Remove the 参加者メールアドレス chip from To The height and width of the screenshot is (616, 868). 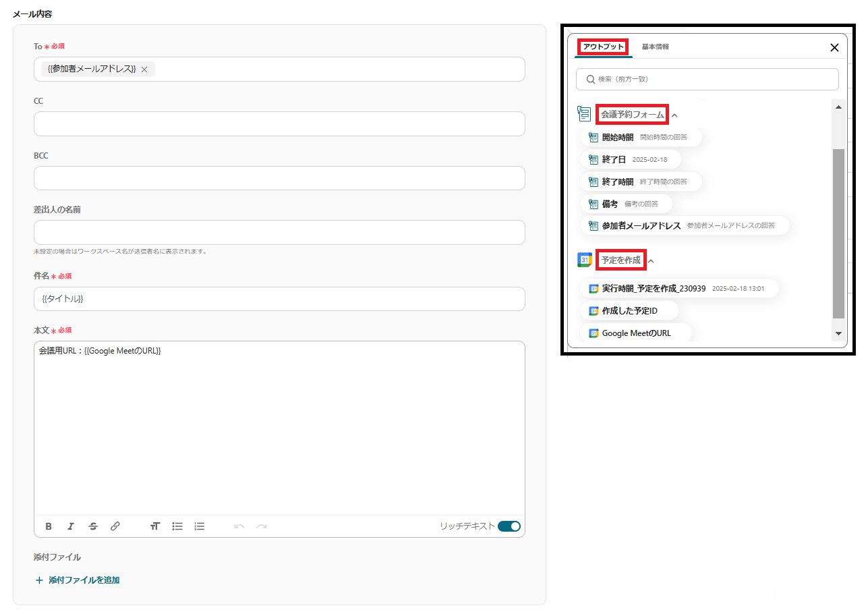144,69
